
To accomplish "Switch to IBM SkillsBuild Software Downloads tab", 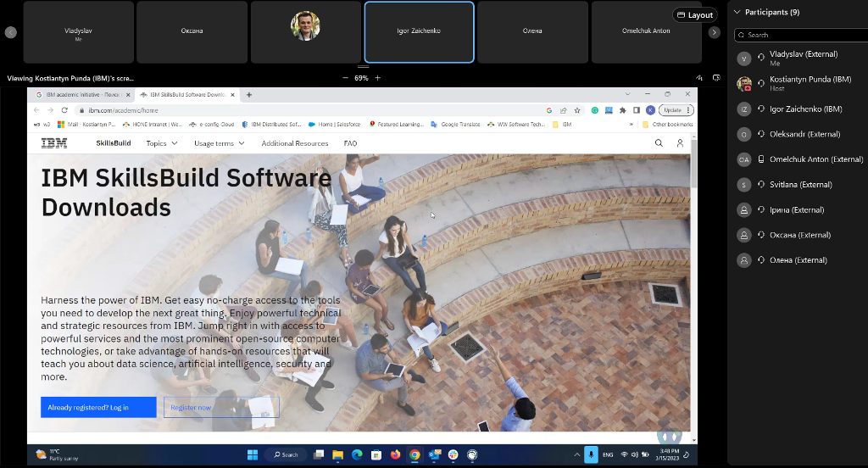I will pyautogui.click(x=187, y=95).
